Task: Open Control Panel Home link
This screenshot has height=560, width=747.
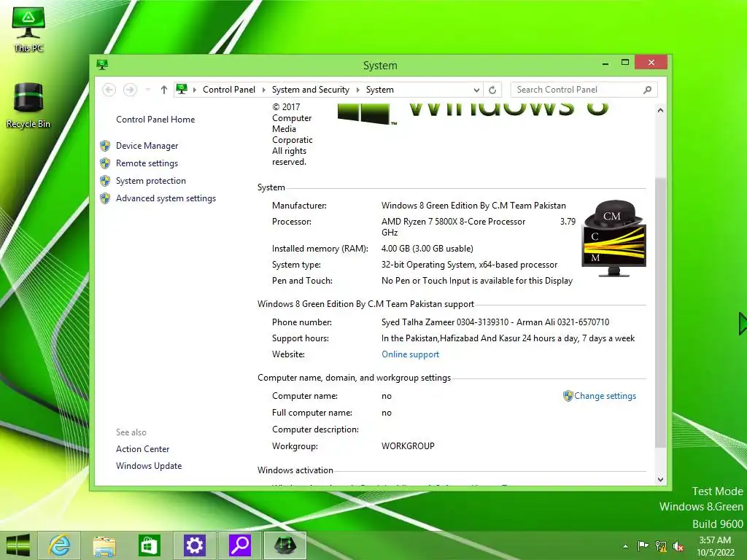Action: coord(155,120)
